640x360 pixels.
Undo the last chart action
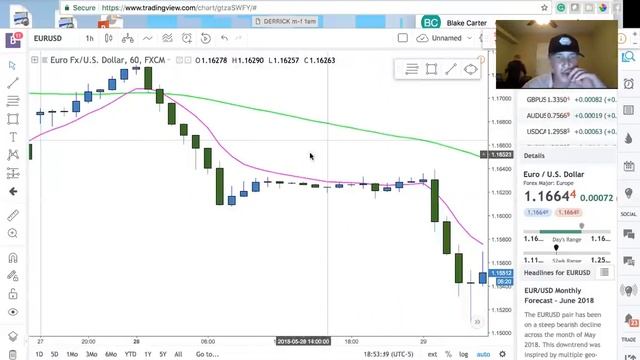[224, 38]
